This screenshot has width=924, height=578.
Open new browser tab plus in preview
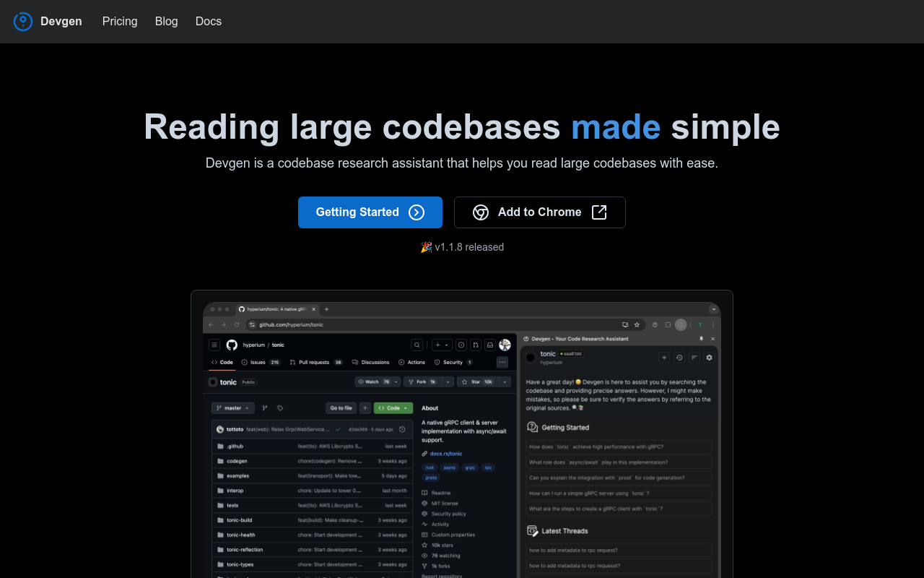click(326, 309)
